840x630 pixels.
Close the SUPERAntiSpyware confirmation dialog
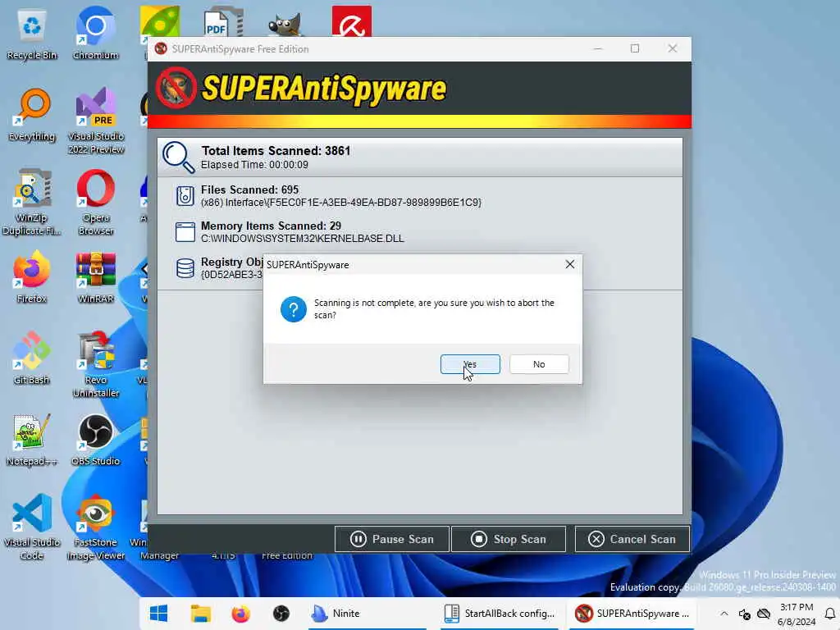click(570, 264)
